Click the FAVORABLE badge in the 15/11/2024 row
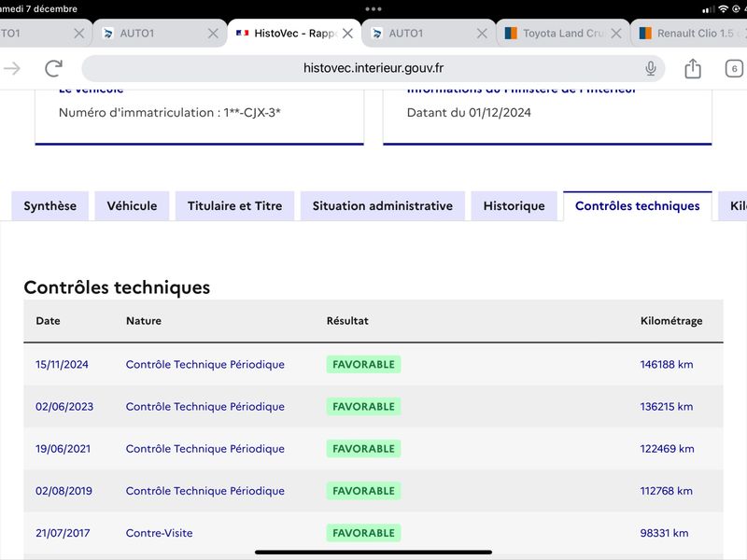The width and height of the screenshot is (747, 560). 363,365
